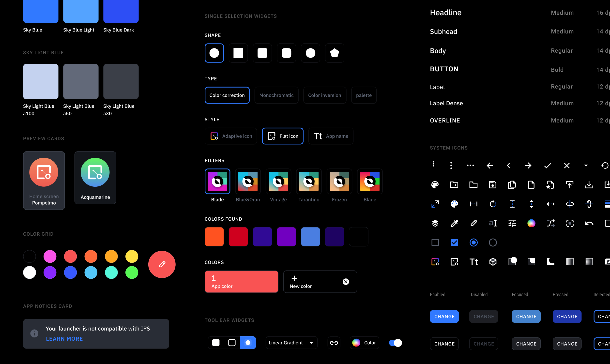Click the red pencil edit button
This screenshot has width=610, height=364.
tap(162, 264)
